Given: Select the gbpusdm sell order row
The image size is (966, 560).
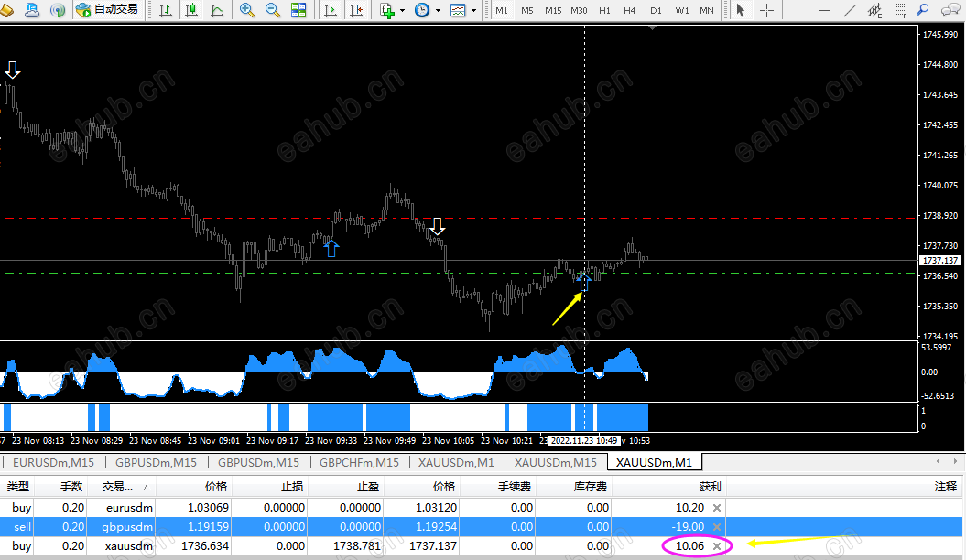Looking at the screenshot, I should 481,527.
